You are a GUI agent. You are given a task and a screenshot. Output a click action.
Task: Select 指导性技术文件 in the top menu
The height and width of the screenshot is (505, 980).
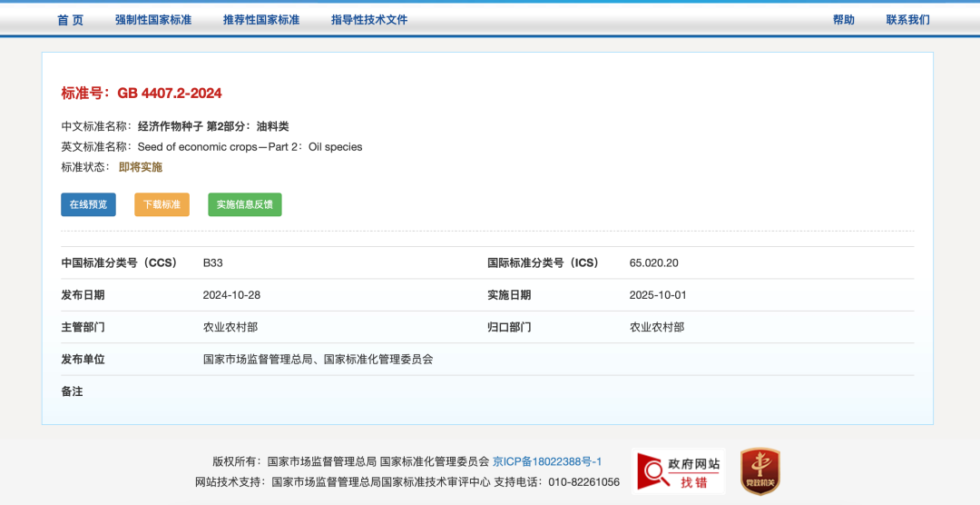(x=369, y=20)
